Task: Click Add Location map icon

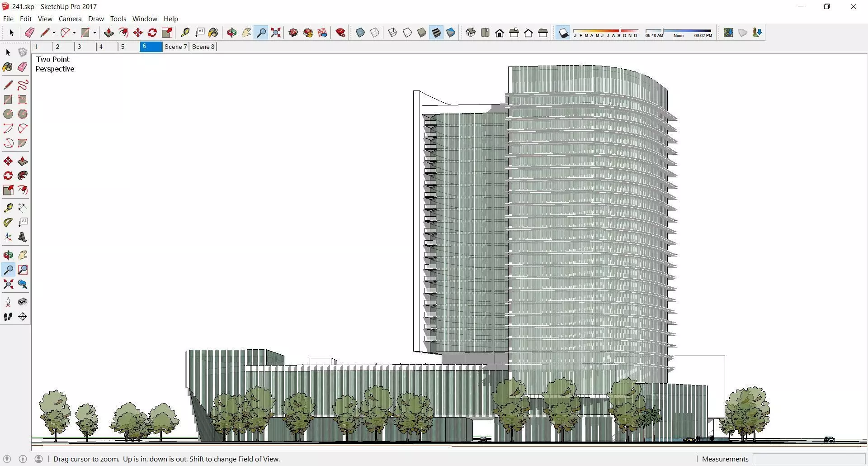Action: point(728,33)
